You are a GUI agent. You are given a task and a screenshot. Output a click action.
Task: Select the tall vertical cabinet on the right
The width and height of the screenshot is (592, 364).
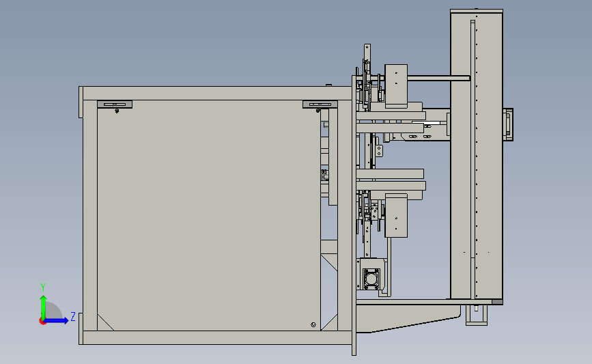477,155
